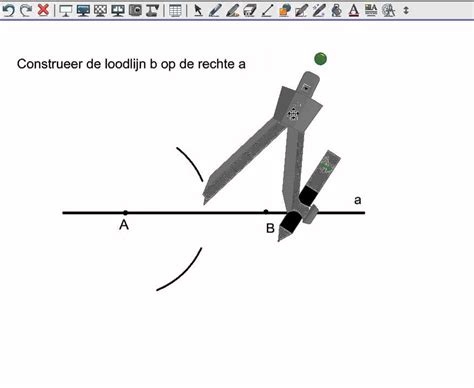Select the Pens tool
Screen dimensions: 474x388
pyautogui.click(x=215, y=11)
